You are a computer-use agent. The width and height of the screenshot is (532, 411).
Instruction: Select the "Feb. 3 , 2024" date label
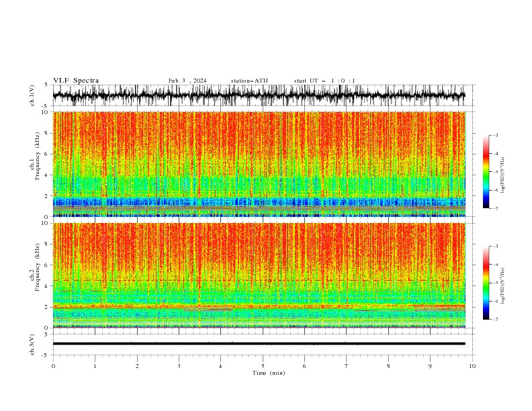click(x=187, y=81)
